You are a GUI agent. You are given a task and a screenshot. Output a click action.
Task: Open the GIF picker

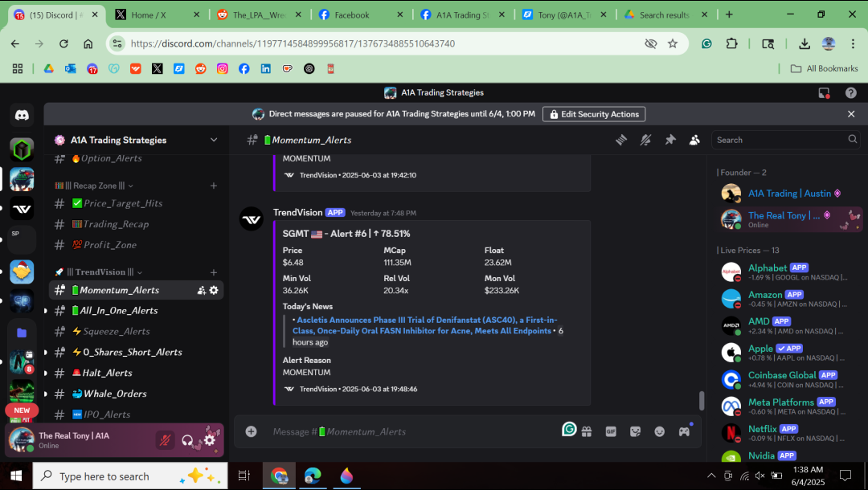point(611,431)
